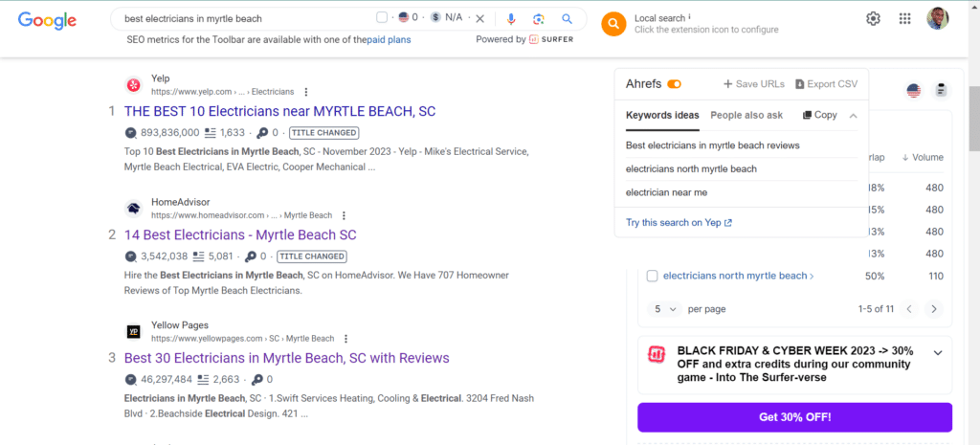The height and width of the screenshot is (445, 980).
Task: Open the three-dot menu beside Yelp URL
Action: click(x=305, y=92)
